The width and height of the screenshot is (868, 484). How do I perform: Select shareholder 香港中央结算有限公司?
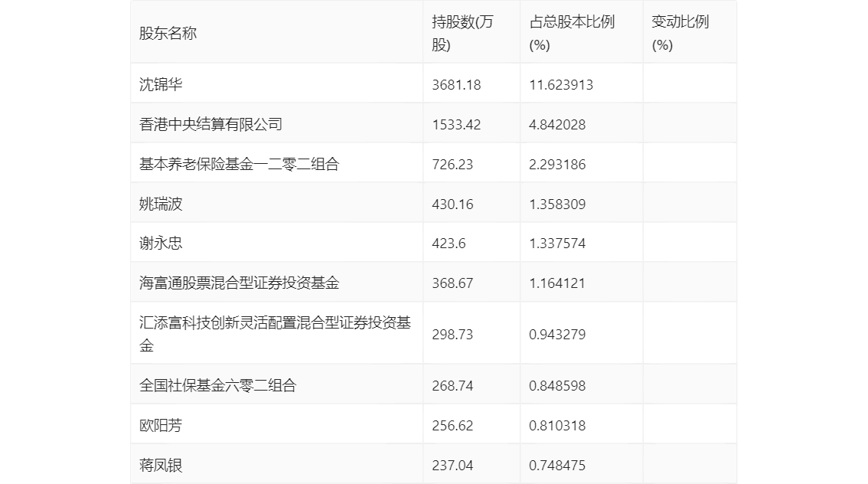211,124
